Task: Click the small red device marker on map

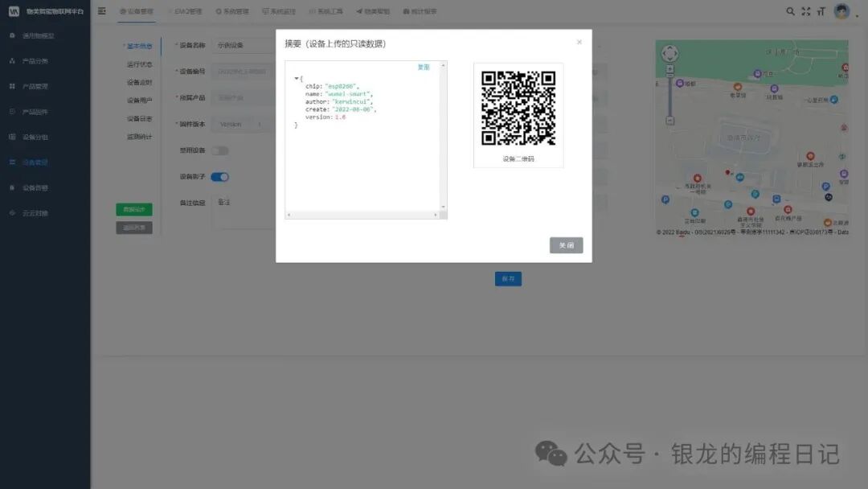Action: click(x=727, y=172)
